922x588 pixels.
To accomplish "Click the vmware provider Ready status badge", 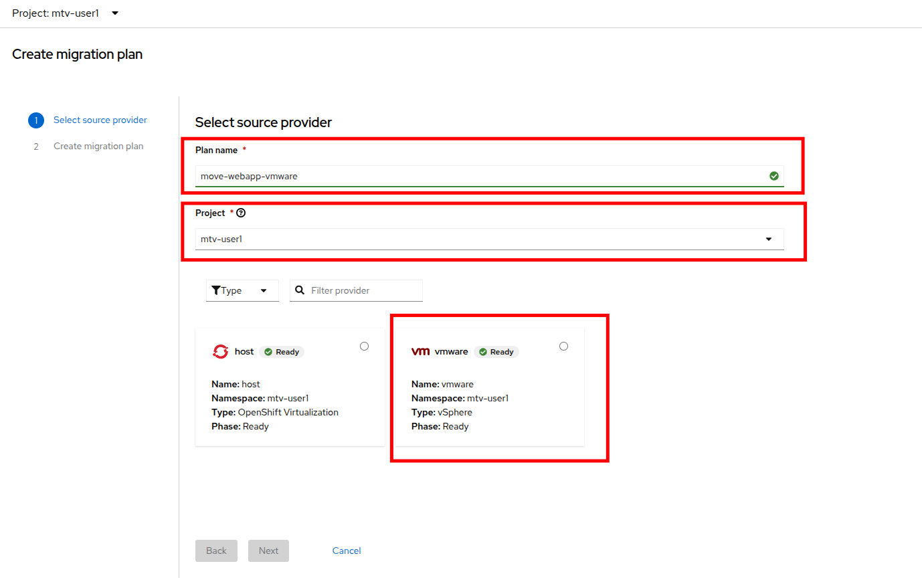I will click(496, 352).
